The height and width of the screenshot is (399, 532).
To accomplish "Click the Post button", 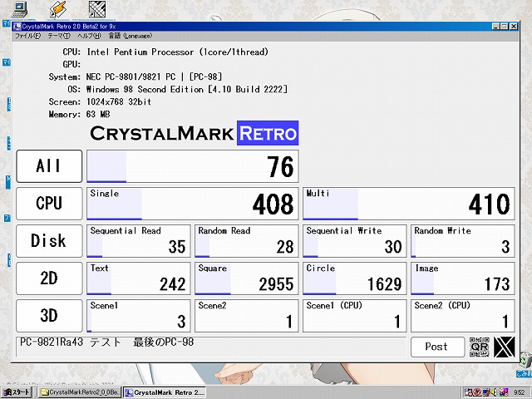I will [437, 347].
